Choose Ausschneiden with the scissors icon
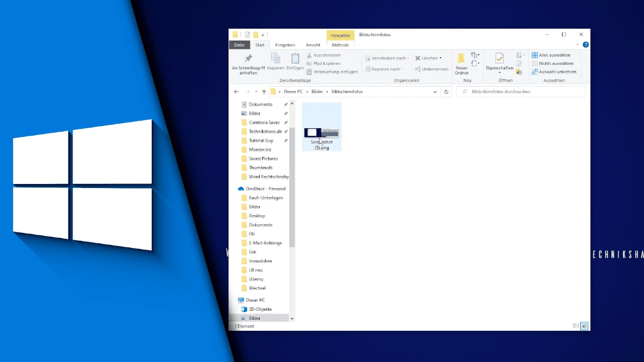 323,55
